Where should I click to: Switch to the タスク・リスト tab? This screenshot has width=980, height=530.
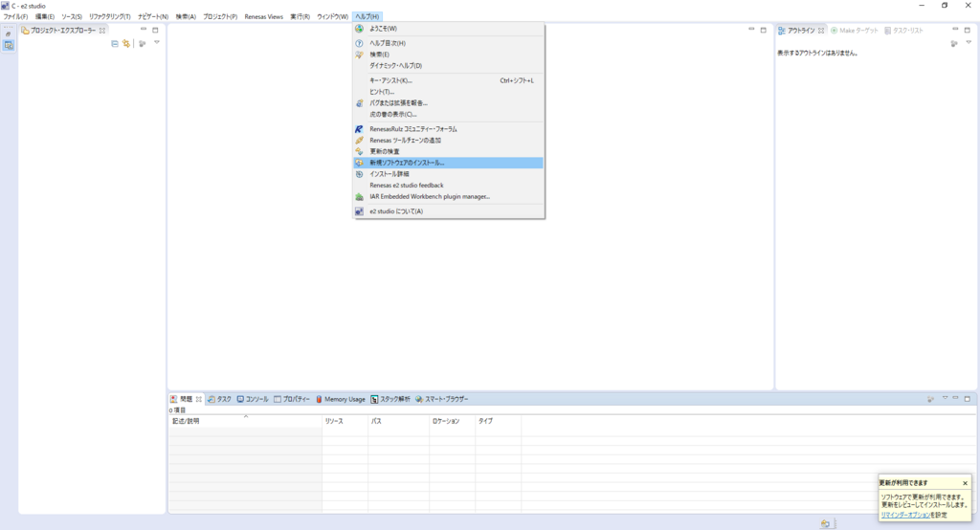(903, 31)
